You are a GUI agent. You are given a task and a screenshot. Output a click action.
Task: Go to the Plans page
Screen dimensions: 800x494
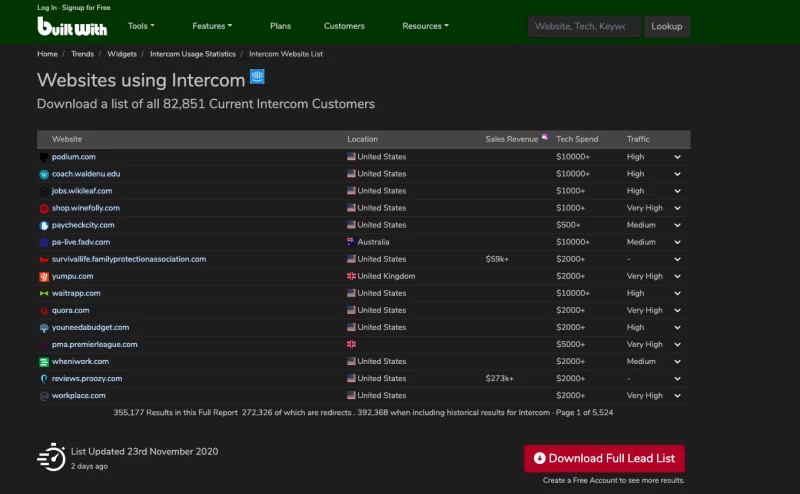[x=280, y=26]
